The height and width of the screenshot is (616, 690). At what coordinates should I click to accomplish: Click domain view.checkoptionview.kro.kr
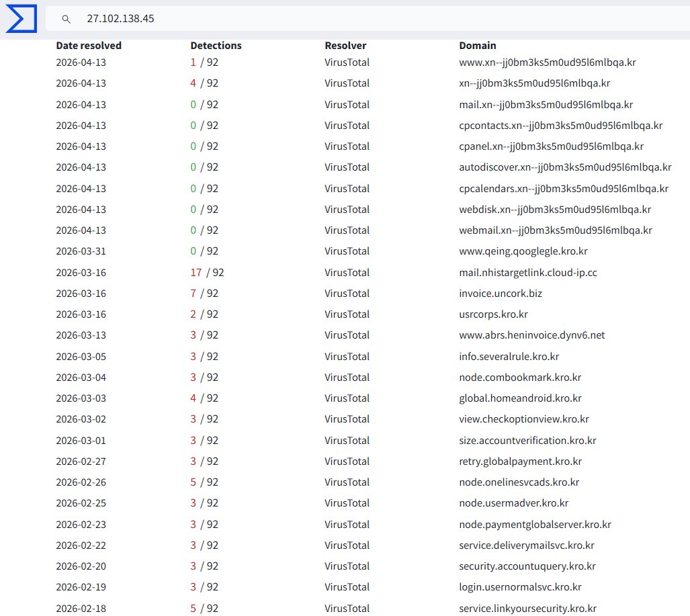[x=523, y=419]
